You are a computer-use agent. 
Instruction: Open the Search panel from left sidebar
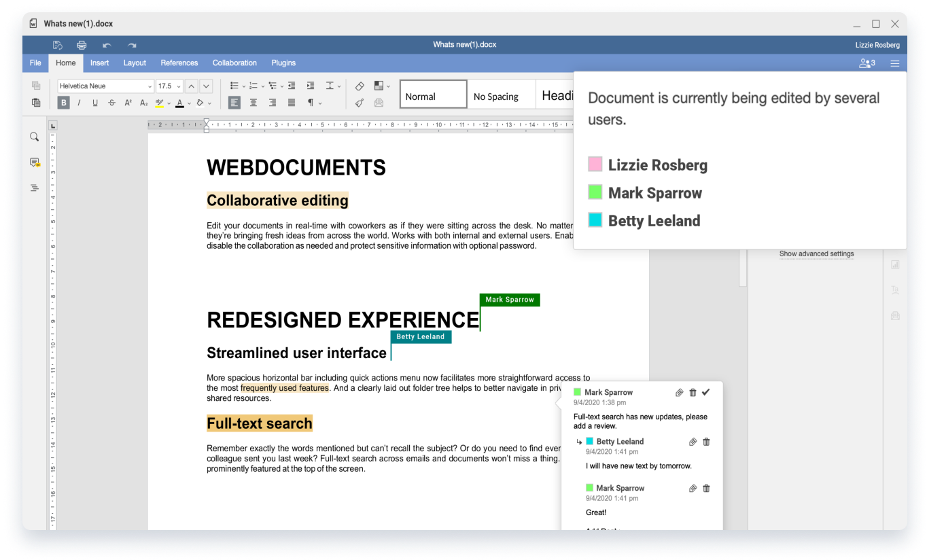coord(35,137)
